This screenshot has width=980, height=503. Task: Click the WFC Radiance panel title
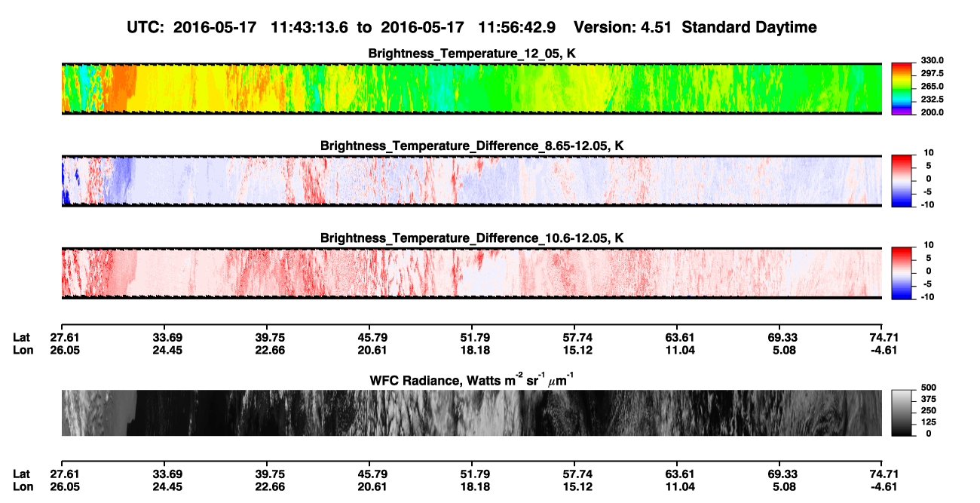(x=471, y=379)
